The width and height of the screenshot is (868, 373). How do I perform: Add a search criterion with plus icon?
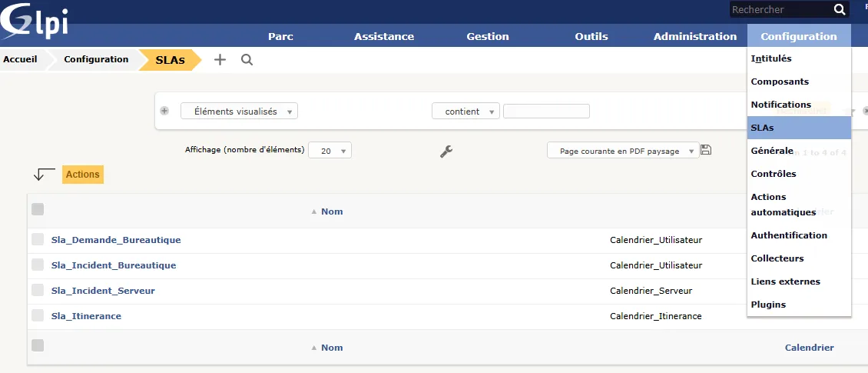[x=164, y=111]
